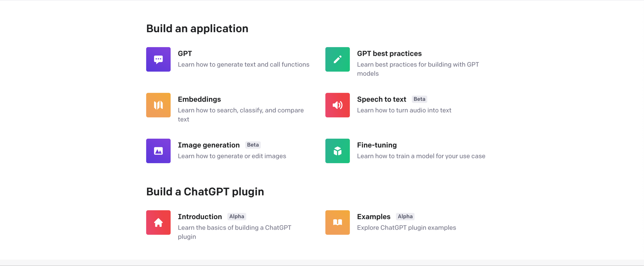
Task: Open the orange Embeddings icon
Action: coord(158,105)
